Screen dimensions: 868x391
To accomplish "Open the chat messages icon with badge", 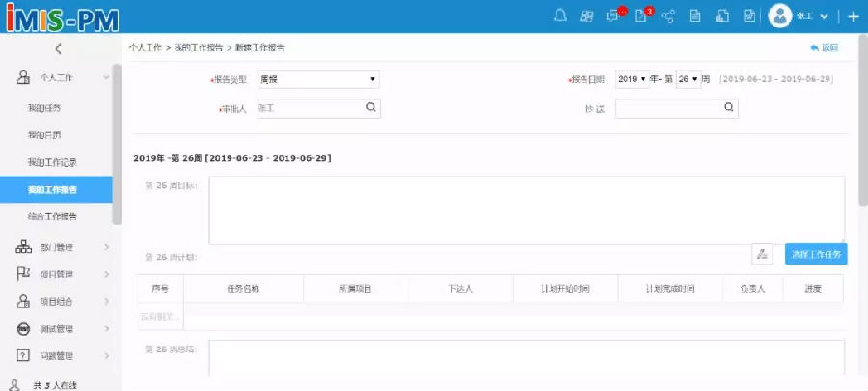I will [x=612, y=15].
